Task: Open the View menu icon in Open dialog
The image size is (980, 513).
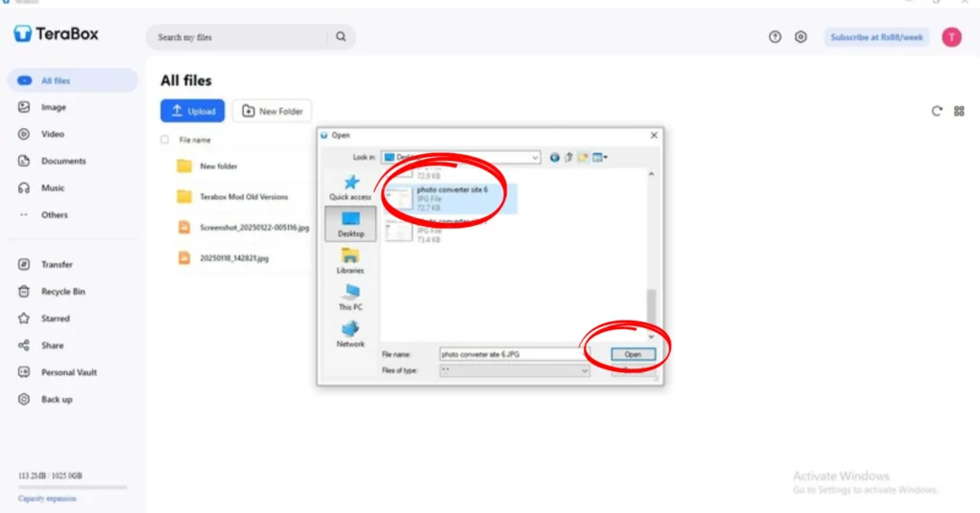Action: click(599, 158)
